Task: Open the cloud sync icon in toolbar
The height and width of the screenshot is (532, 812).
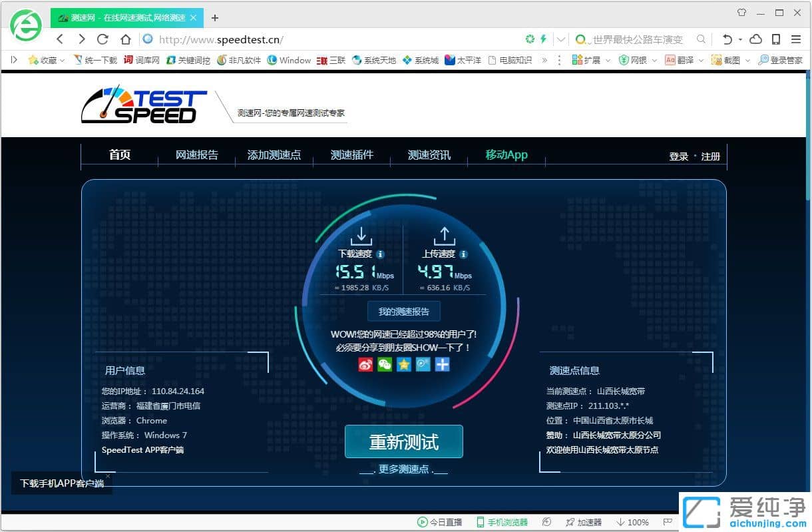Action: (755, 39)
